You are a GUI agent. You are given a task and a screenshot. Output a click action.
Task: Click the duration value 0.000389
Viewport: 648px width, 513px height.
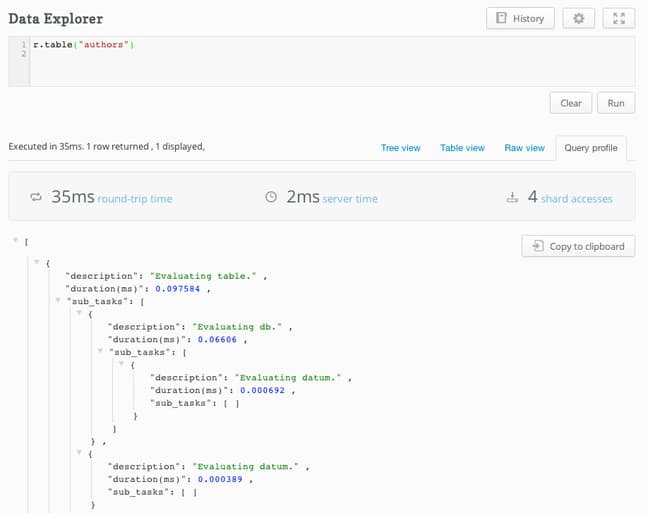[220, 480]
